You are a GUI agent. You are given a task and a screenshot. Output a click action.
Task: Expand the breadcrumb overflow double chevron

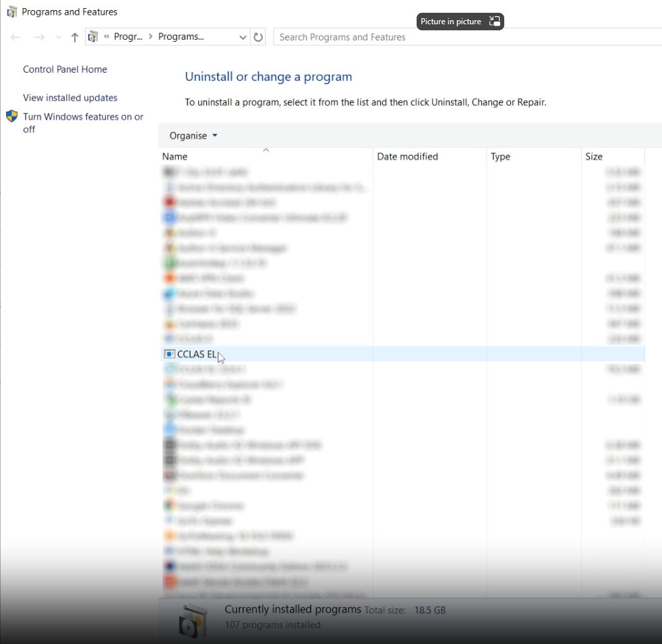click(x=107, y=37)
